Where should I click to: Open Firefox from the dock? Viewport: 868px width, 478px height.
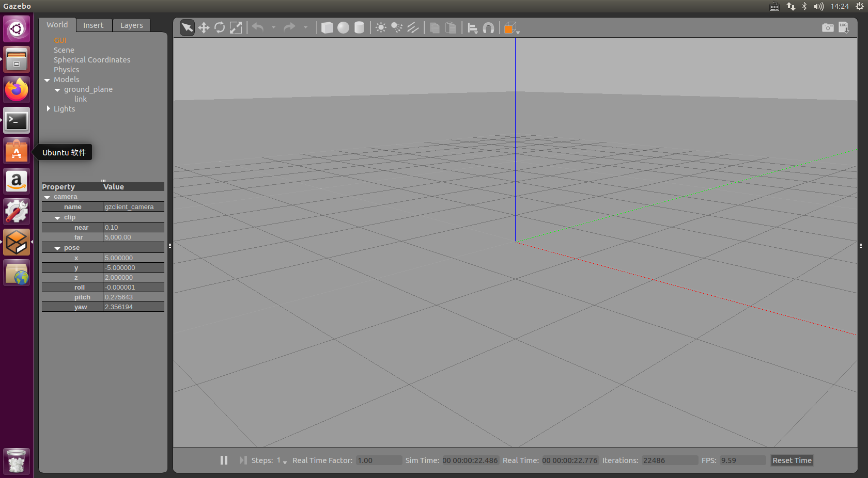pyautogui.click(x=17, y=90)
